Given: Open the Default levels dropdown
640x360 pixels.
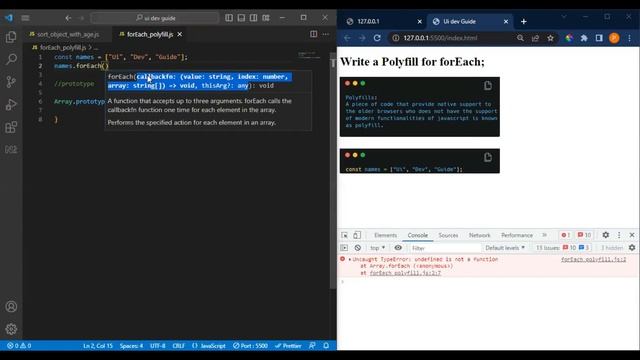Looking at the screenshot, I should point(505,248).
